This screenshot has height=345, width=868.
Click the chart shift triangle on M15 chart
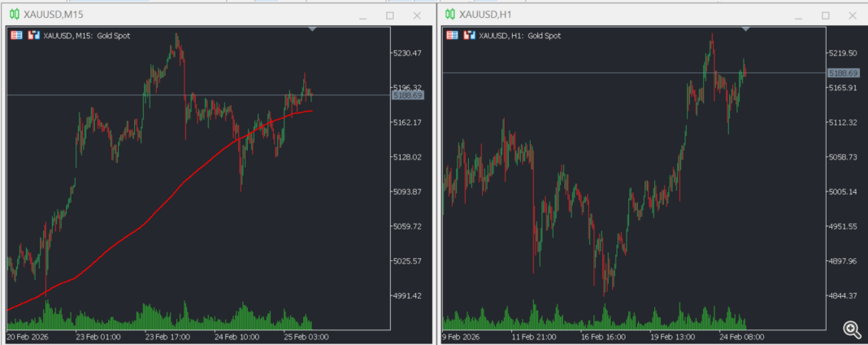tap(312, 28)
